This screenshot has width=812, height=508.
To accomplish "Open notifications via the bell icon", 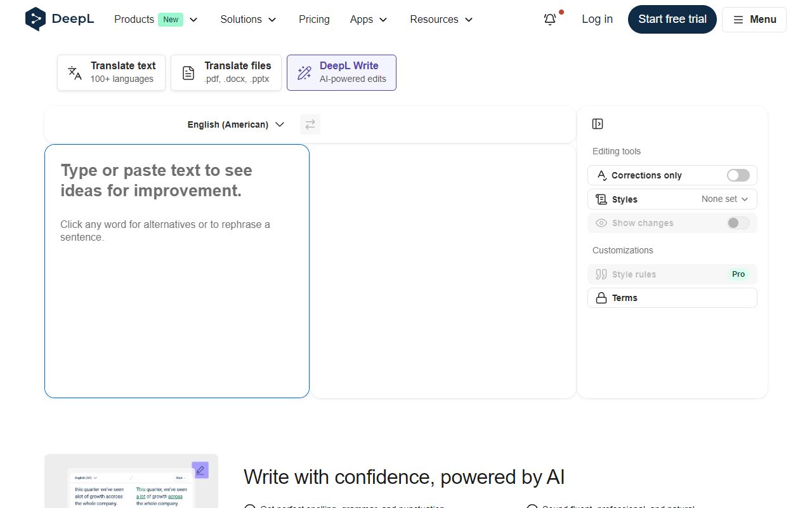I will (x=549, y=20).
